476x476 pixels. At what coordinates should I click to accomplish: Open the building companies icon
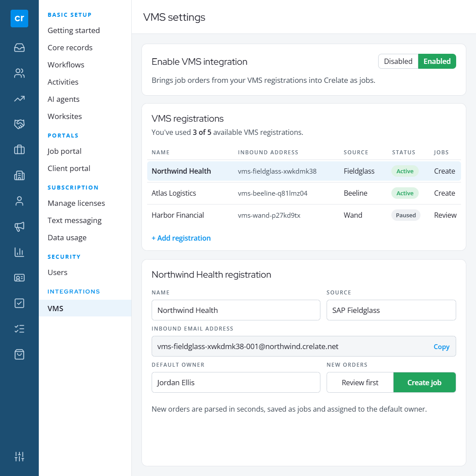click(x=19, y=175)
